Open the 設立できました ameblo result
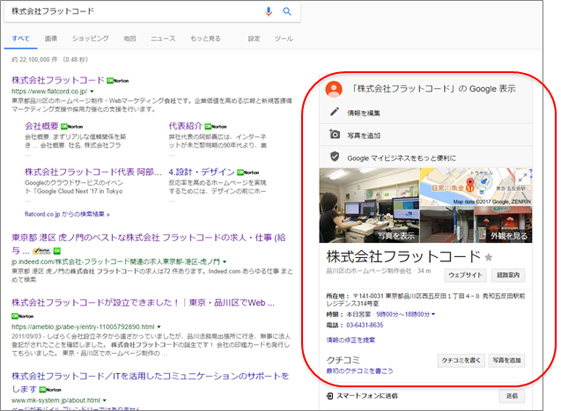This screenshot has width=561, height=411. (x=143, y=303)
